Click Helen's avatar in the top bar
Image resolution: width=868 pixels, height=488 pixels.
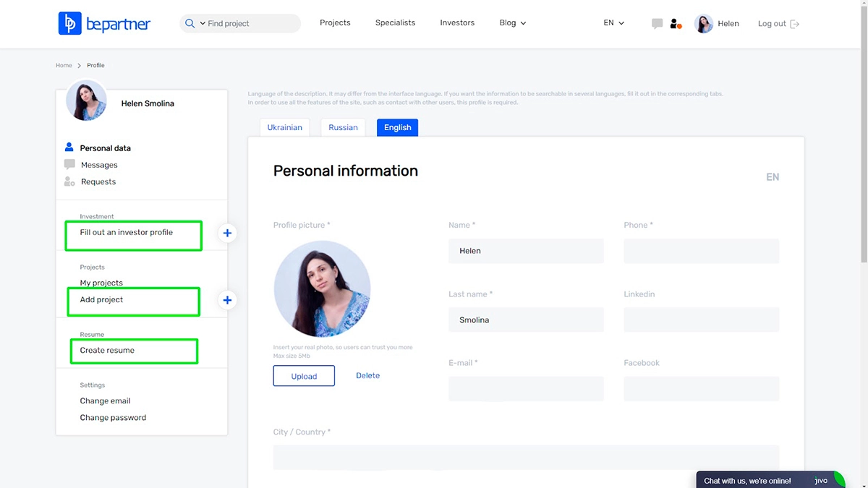pyautogui.click(x=704, y=24)
